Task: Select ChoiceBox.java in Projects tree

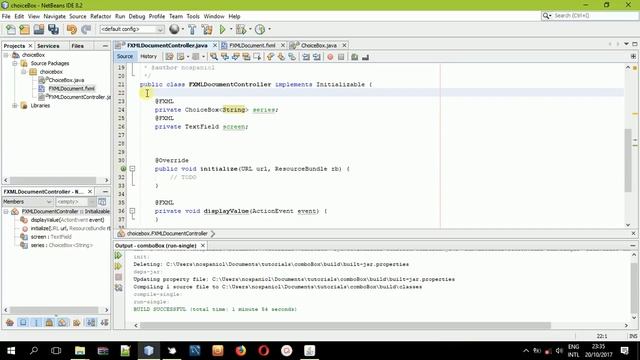Action: click(66, 80)
